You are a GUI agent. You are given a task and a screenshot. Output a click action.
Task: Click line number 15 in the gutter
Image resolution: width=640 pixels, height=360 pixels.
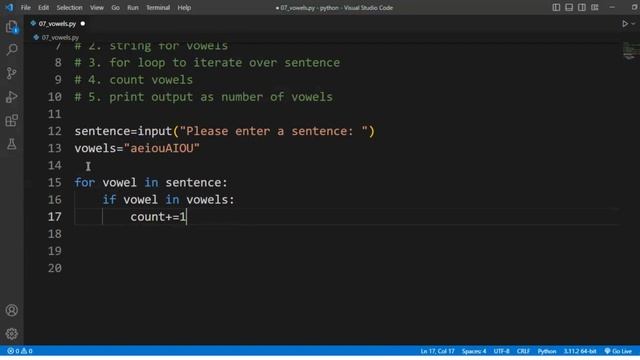tap(55, 182)
